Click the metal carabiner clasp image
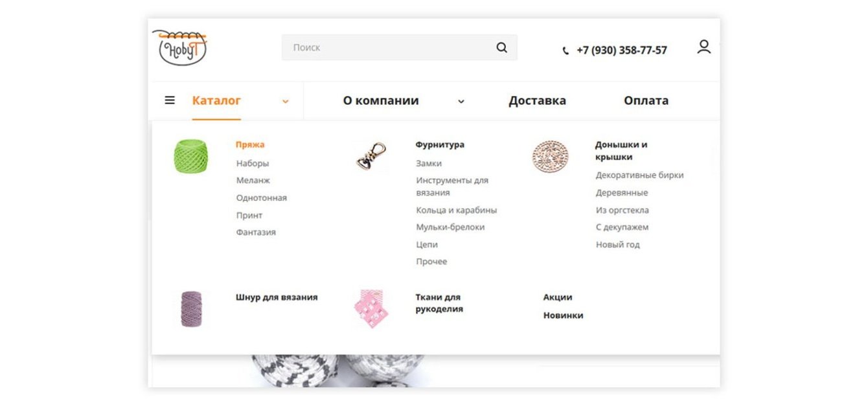Image resolution: width=868 pixels, height=408 pixels. pos(371,157)
